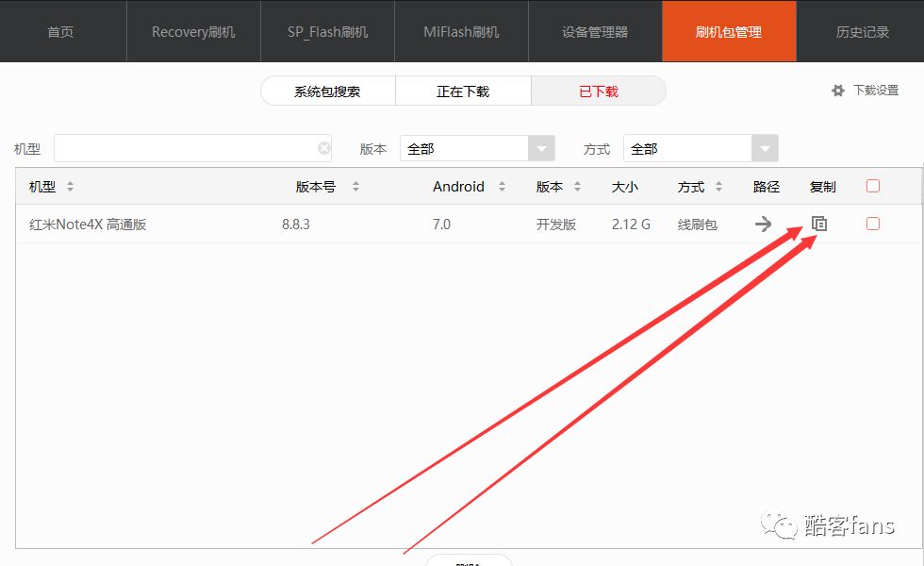This screenshot has width=924, height=566.
Task: Check the 红米Note4X row checkbox
Action: 873,224
